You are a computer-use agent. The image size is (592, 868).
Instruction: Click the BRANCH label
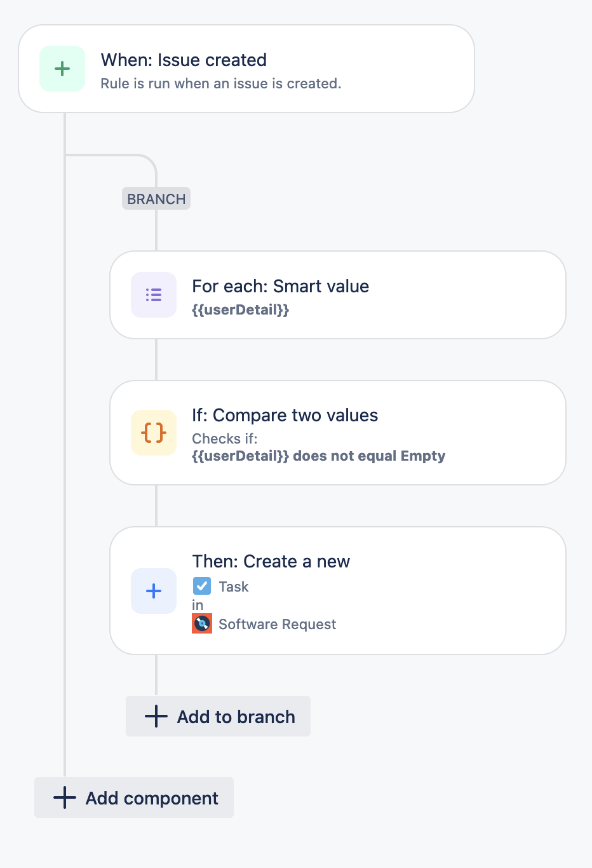(156, 198)
